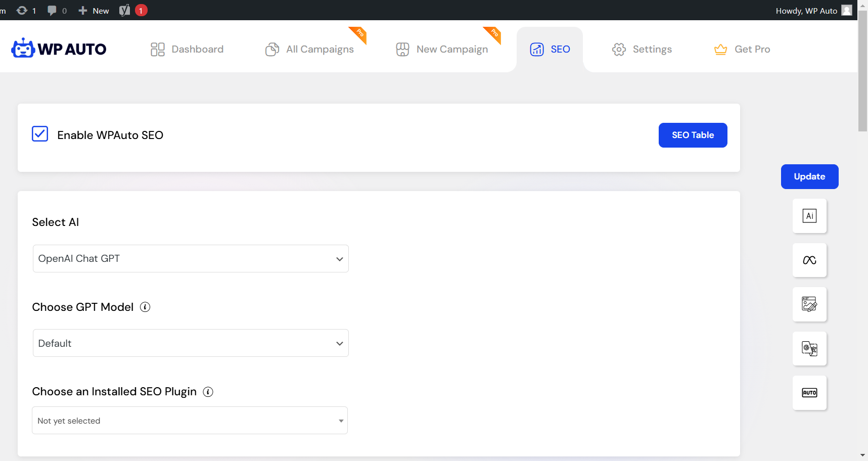The image size is (868, 461).
Task: Click the Pro ribbon on All Campaigns
Action: coord(358,34)
